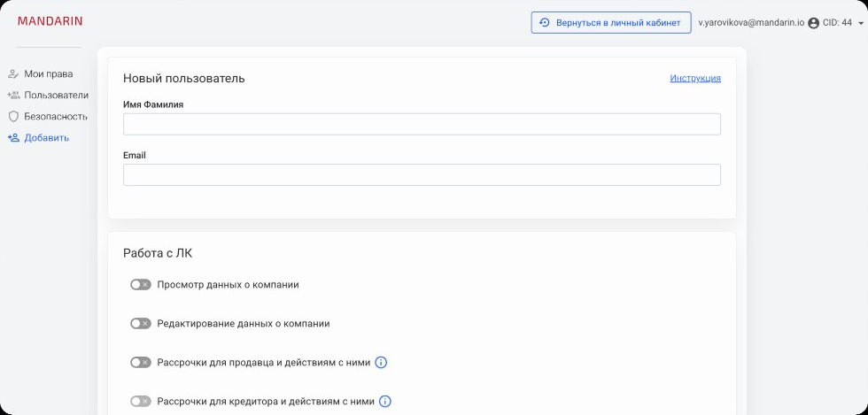Click the 'Добавить' add-user icon
The image size is (868, 415).
[x=13, y=138]
